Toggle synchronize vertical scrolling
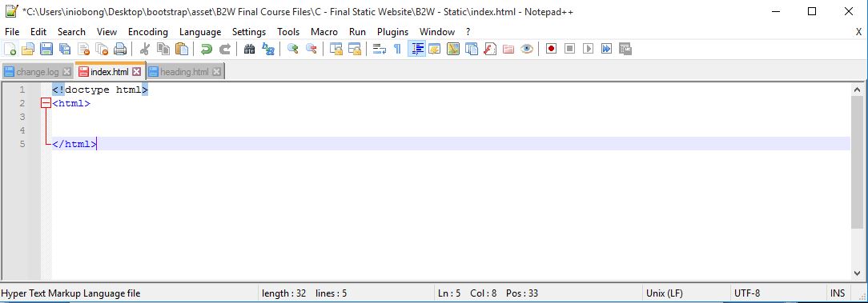This screenshot has width=868, height=303. tap(336, 50)
